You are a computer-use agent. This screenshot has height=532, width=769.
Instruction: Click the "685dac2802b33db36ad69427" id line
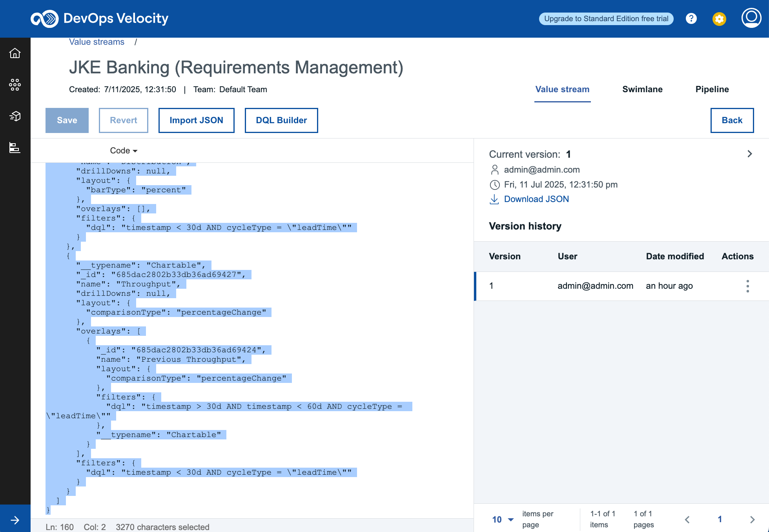(x=161, y=275)
